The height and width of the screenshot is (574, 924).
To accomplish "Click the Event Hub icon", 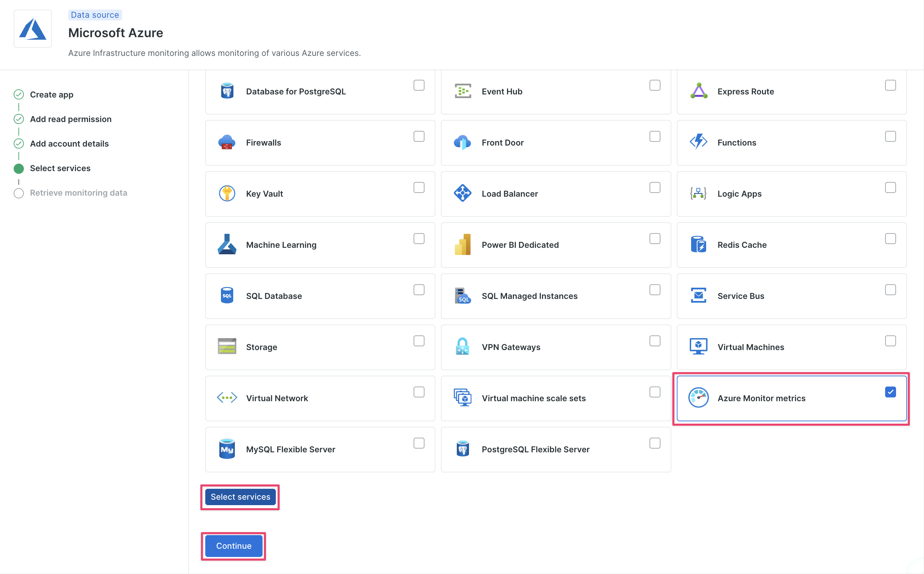I will 462,91.
